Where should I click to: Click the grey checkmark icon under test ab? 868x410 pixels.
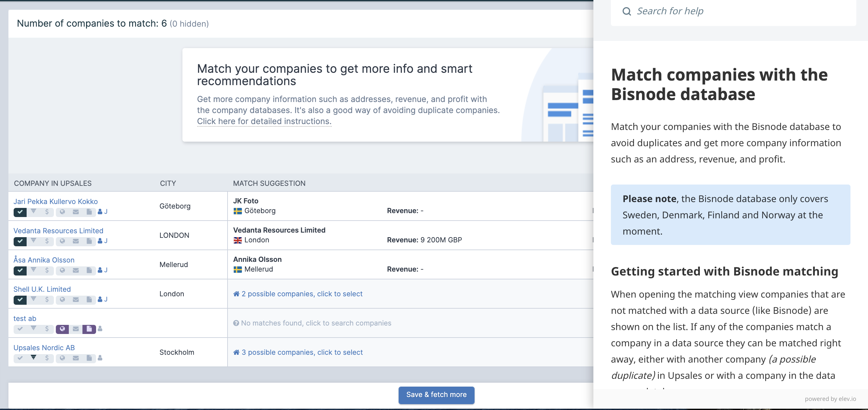pyautogui.click(x=20, y=329)
